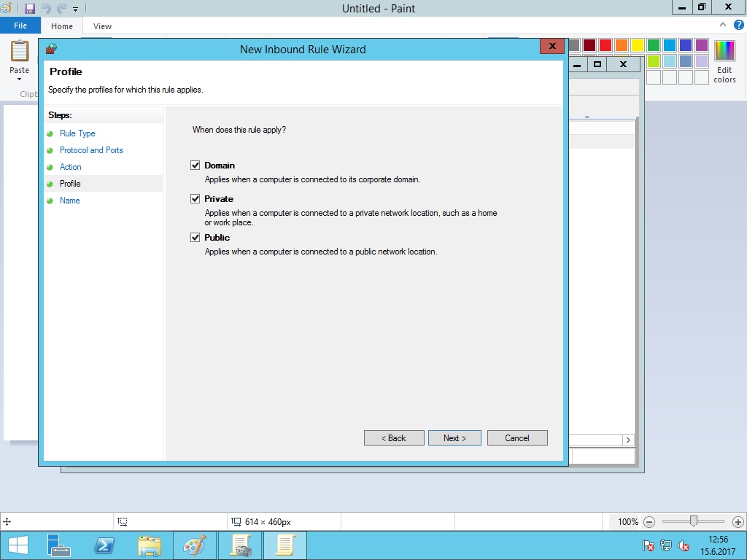Screen dimensions: 747x560
Task: Open File Explorer from the taskbar
Action: pos(149,545)
